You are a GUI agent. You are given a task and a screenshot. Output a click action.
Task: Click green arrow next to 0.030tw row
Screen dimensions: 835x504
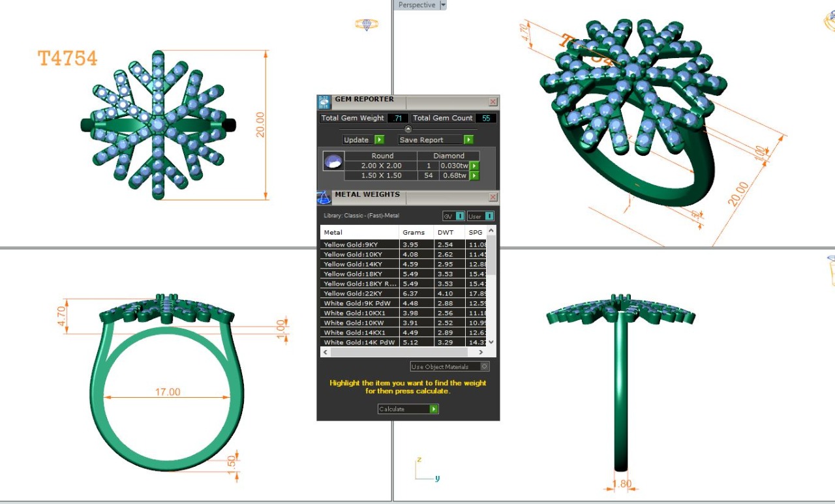click(474, 166)
